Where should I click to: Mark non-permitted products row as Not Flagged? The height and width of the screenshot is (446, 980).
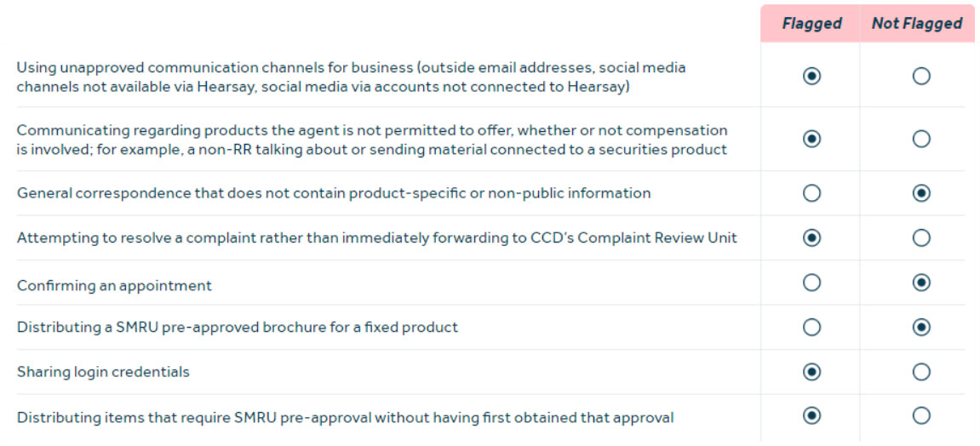pos(920,139)
